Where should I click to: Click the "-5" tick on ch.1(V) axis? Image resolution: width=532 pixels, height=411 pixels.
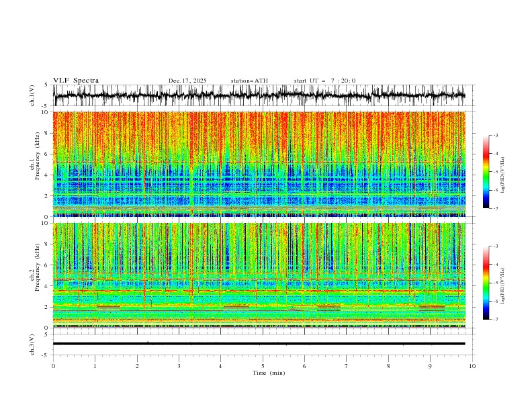46,106
